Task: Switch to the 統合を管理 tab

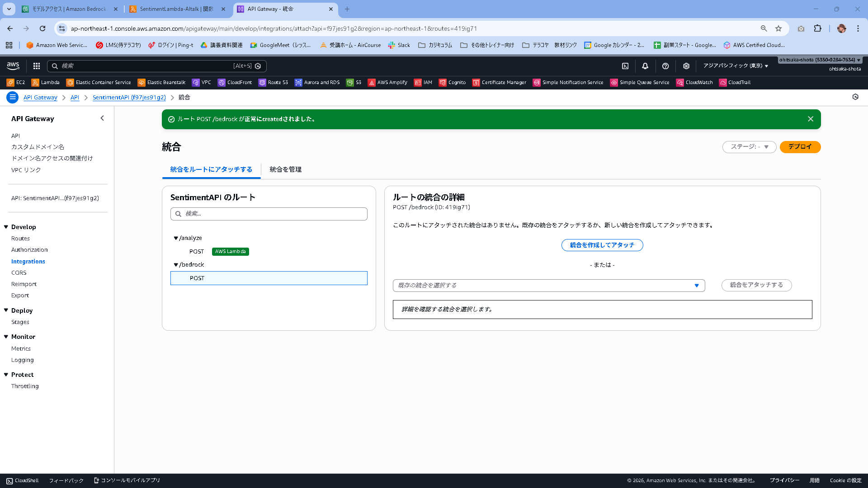Action: tap(285, 169)
